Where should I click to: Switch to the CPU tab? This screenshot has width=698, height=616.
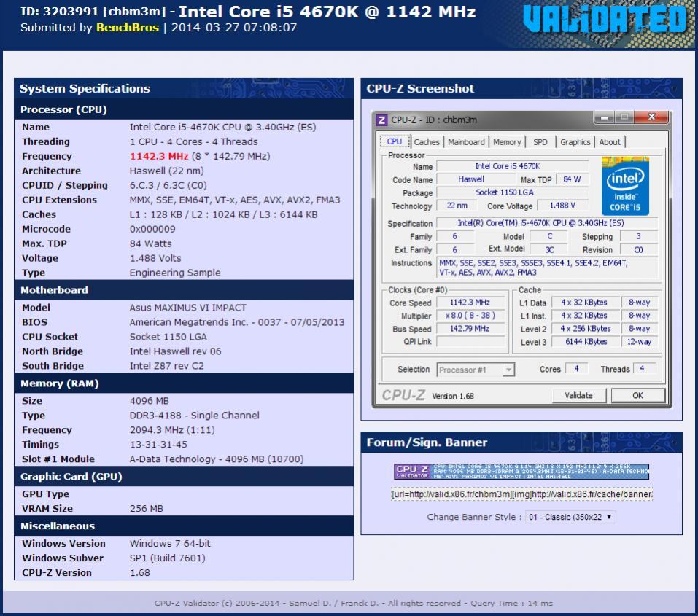pyautogui.click(x=395, y=141)
